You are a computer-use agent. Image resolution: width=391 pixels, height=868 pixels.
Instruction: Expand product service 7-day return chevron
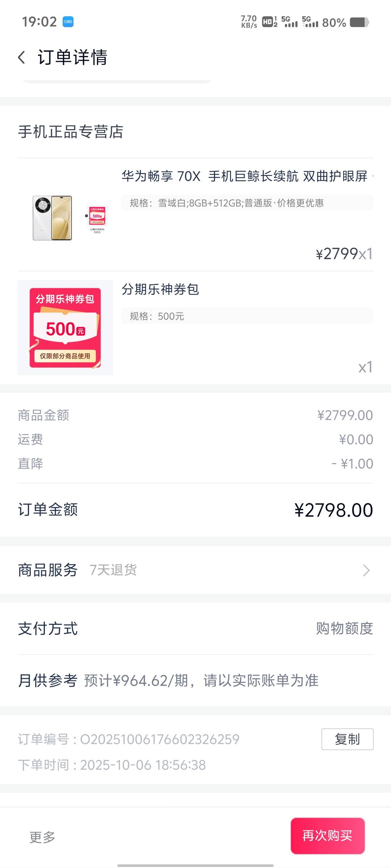(366, 570)
